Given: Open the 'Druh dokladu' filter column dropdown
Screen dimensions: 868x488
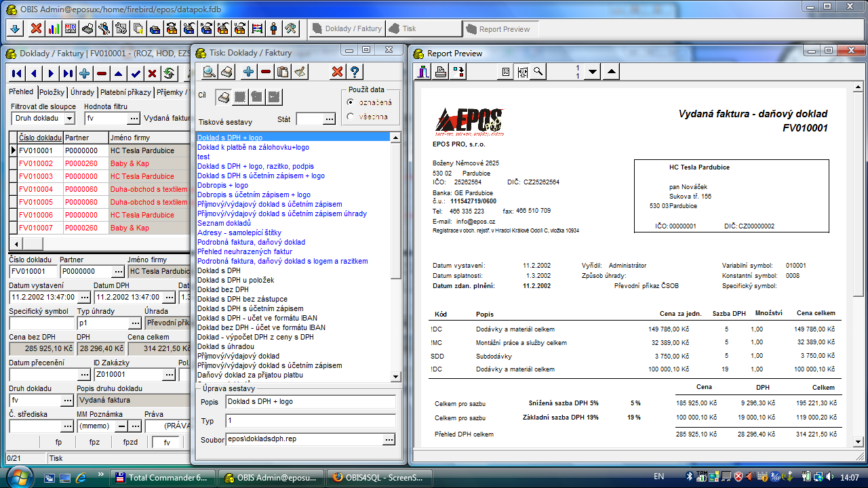Looking at the screenshot, I should click(68, 119).
